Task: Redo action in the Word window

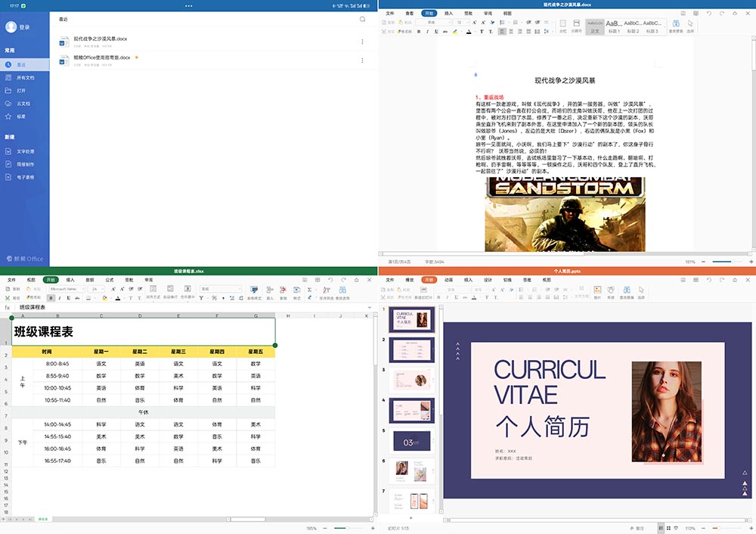Action: [x=722, y=13]
